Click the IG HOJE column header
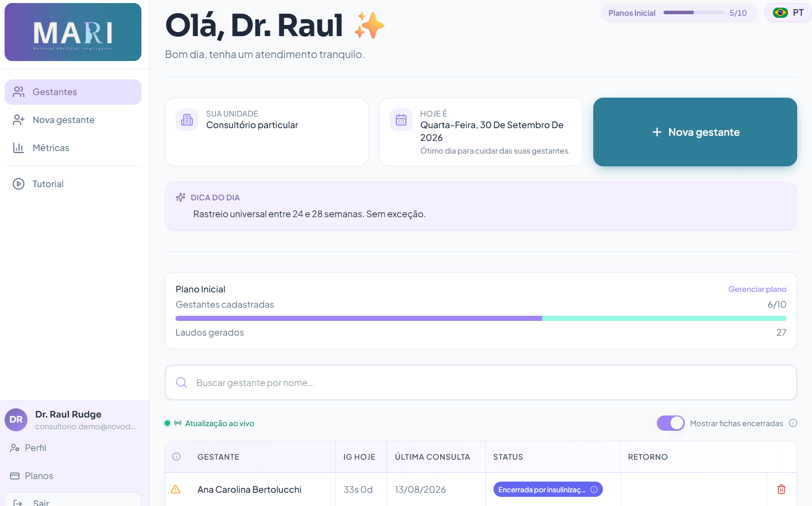The image size is (812, 506). (x=359, y=457)
